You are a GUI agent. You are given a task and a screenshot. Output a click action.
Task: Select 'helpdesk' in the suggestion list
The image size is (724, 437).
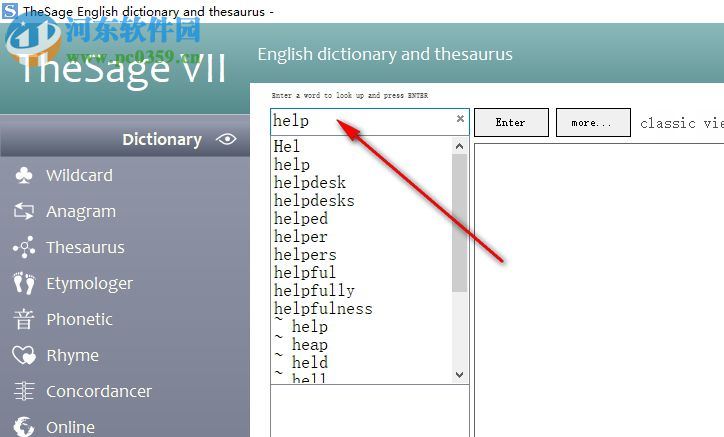point(309,182)
